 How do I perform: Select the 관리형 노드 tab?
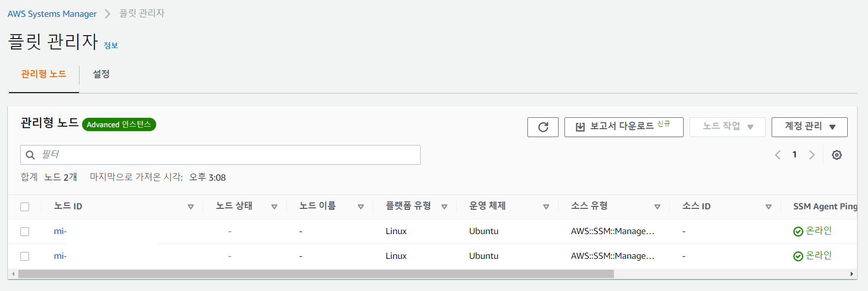(x=43, y=74)
